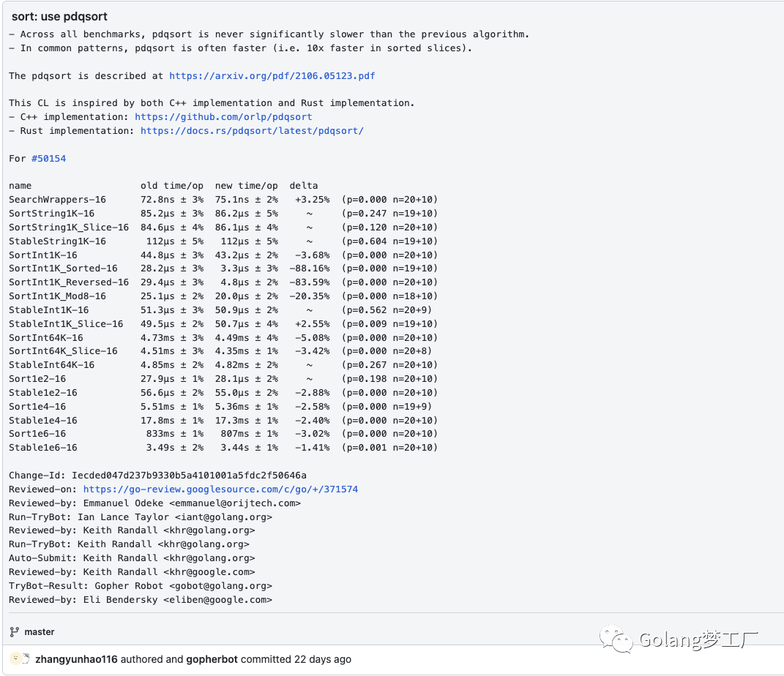Click the Sort1e6-16 row name
The width and height of the screenshot is (784, 676).
click(x=37, y=434)
